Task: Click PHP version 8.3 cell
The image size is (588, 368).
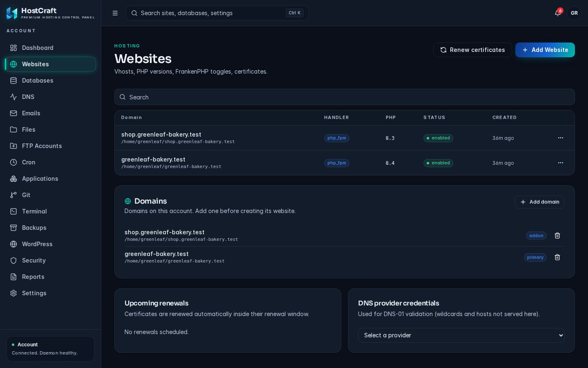Action: [390, 138]
